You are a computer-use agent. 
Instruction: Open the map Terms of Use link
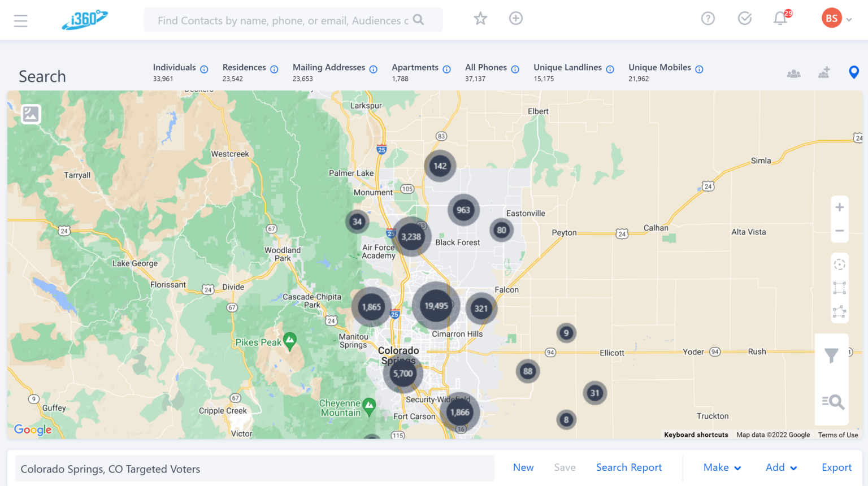coord(838,435)
